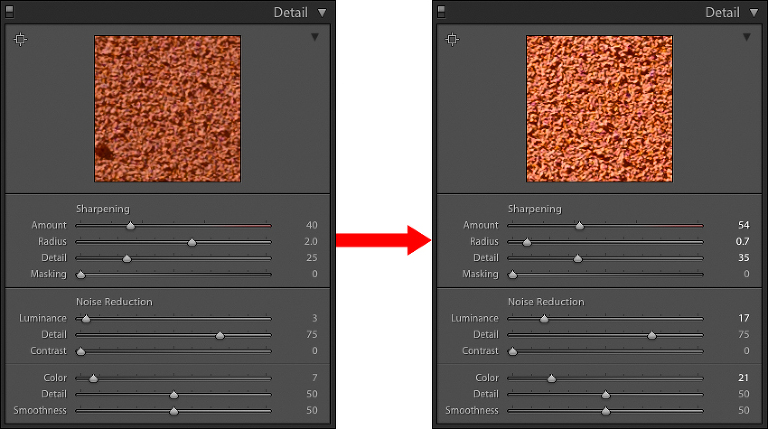768x429 pixels.
Task: Click left Radius value field 2.0
Action: 311,241
